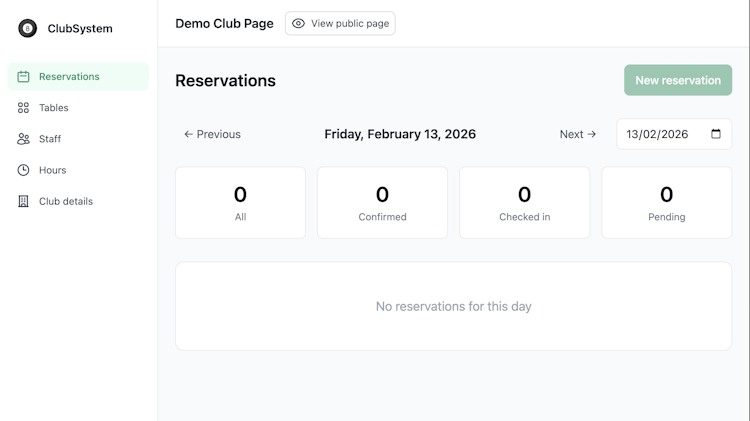Click the ClubSystem logo icon
Image resolution: width=750 pixels, height=421 pixels.
[x=27, y=28]
